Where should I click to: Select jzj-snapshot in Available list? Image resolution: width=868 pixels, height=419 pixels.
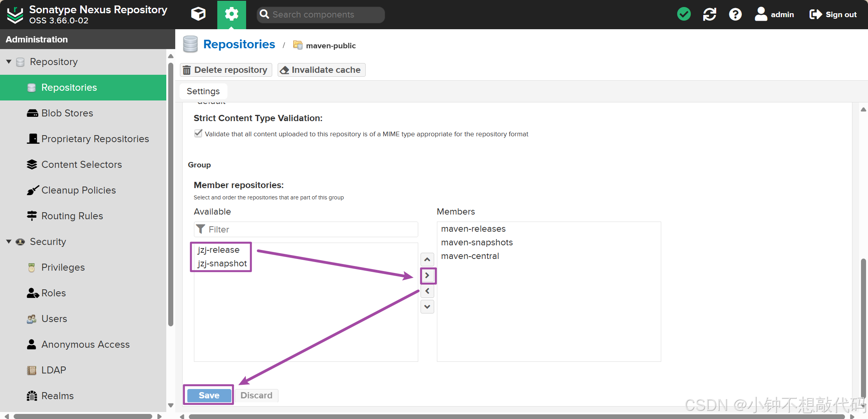click(222, 264)
